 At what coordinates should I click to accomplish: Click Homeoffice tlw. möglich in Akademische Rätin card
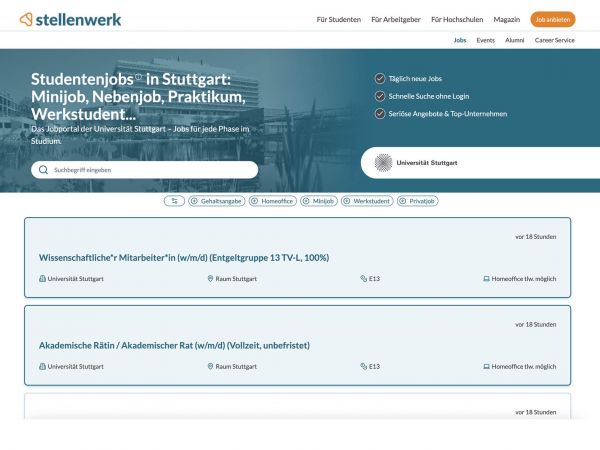524,366
